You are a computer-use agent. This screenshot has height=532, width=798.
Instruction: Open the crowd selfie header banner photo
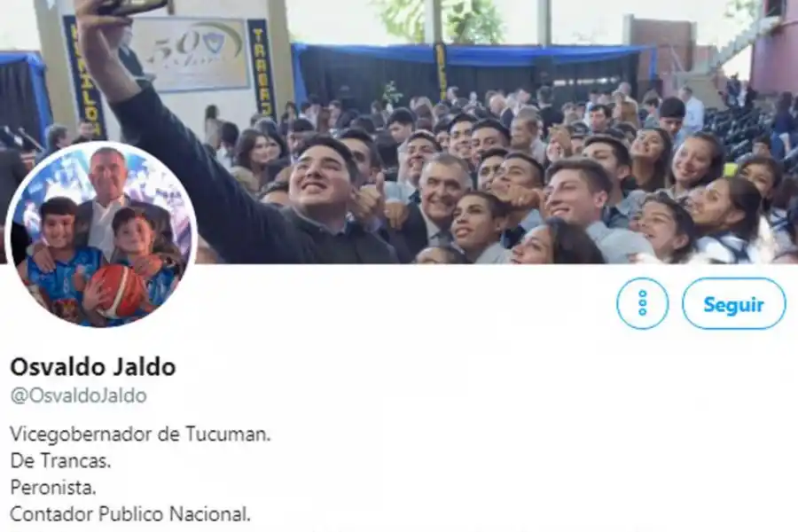[x=399, y=132]
